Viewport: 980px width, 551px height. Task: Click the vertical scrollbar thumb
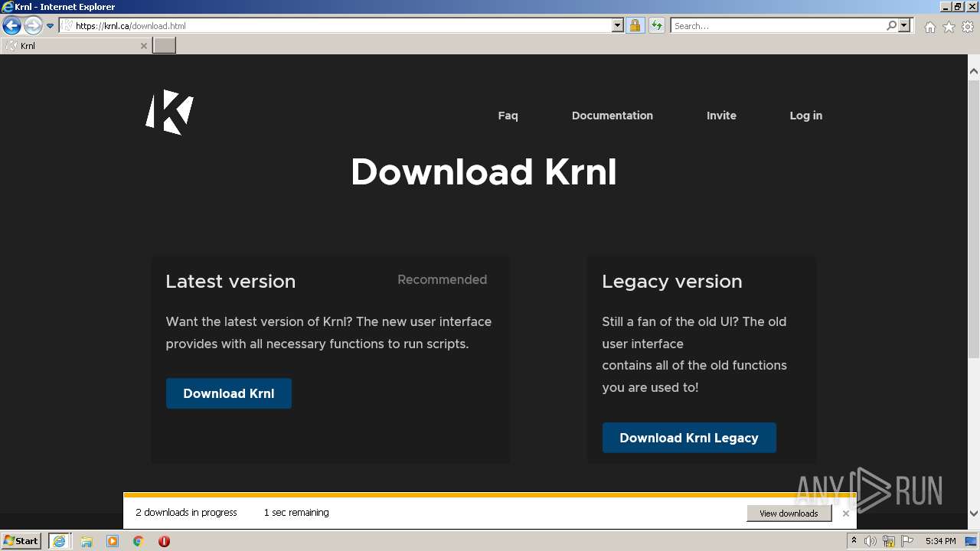[974, 218]
